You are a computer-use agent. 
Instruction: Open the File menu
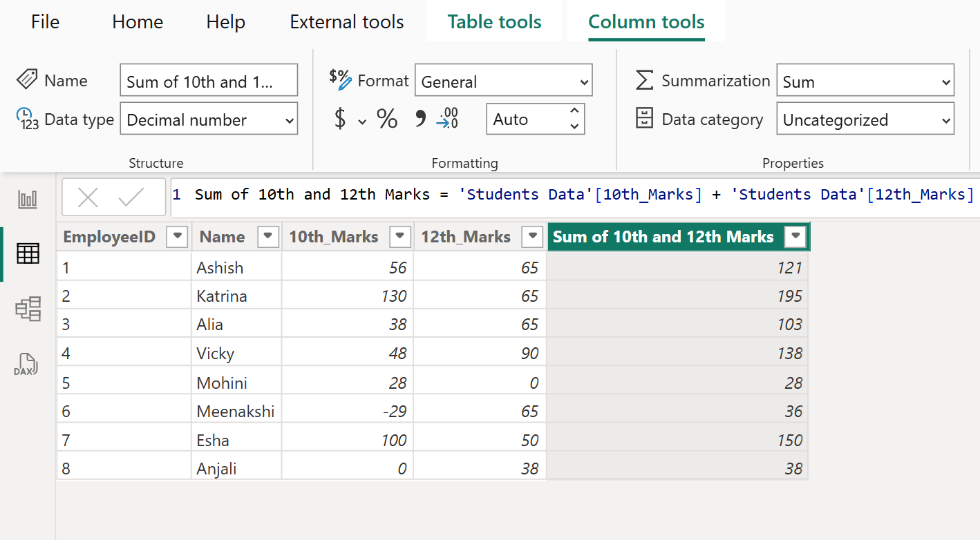44,21
